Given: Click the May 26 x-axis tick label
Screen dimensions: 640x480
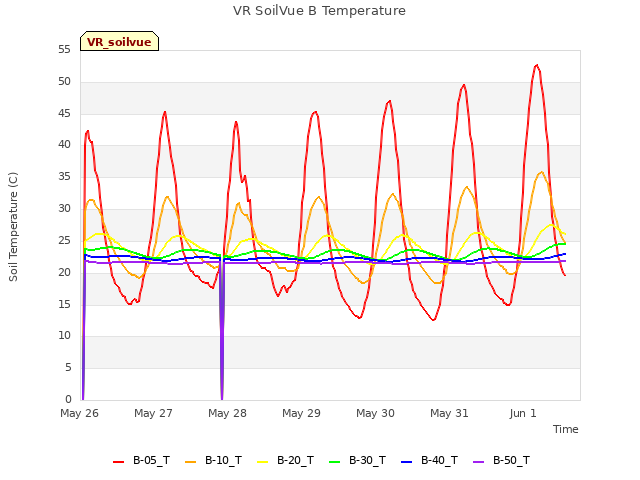Looking at the screenshot, I should [x=79, y=413].
